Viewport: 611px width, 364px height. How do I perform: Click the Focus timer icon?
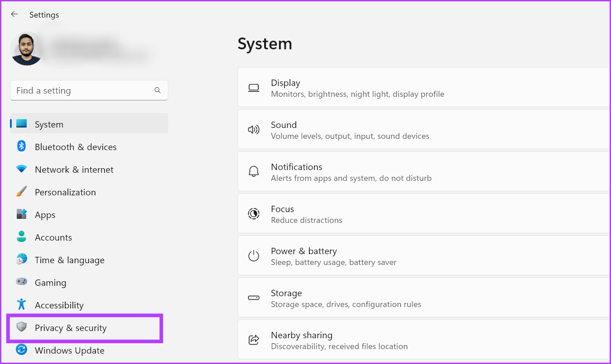pos(254,214)
